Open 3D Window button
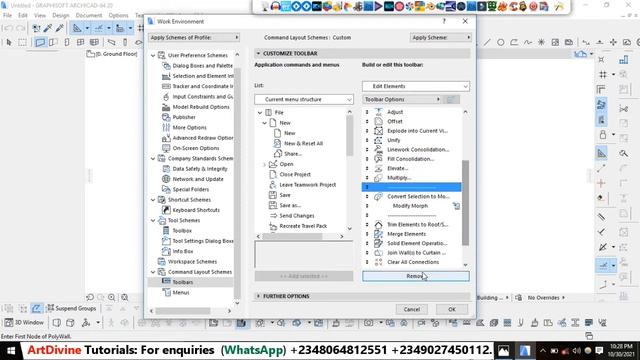 click(x=24, y=322)
